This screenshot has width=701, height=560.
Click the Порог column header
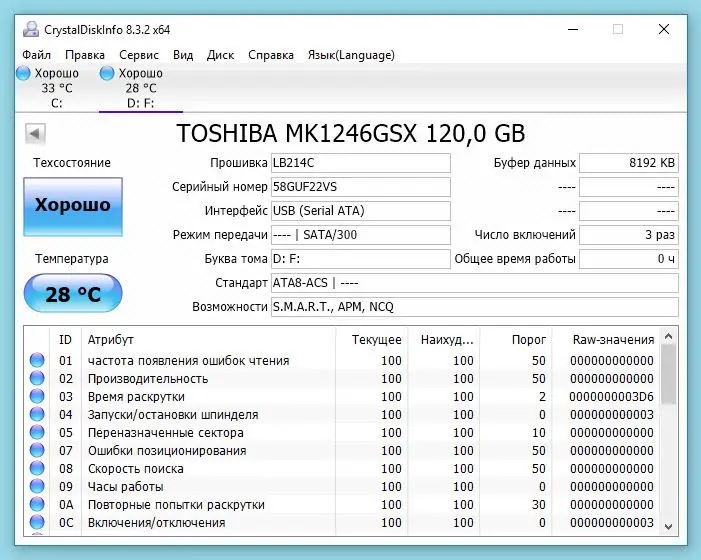516,340
